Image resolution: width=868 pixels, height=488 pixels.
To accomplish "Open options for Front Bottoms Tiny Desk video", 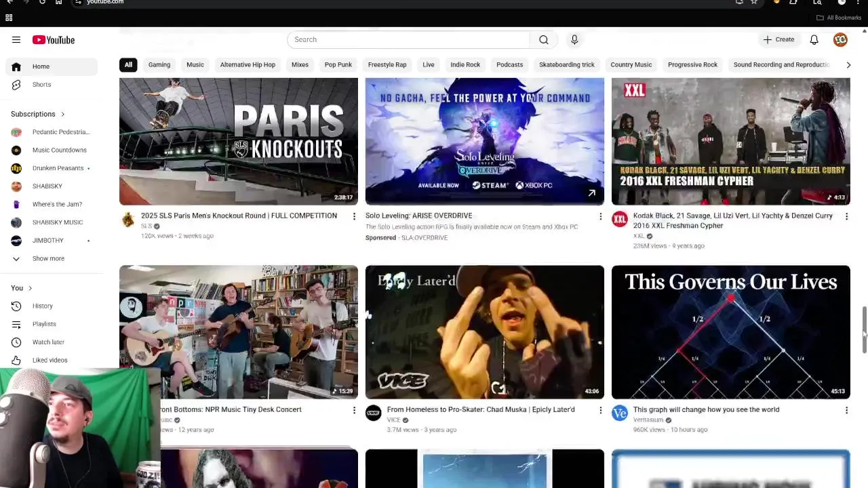I will 353,410.
